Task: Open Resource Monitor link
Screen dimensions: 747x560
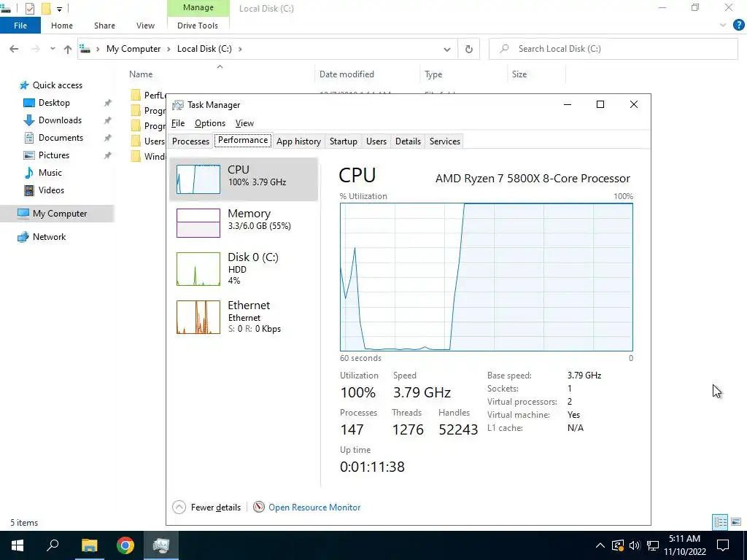Action: coord(314,507)
